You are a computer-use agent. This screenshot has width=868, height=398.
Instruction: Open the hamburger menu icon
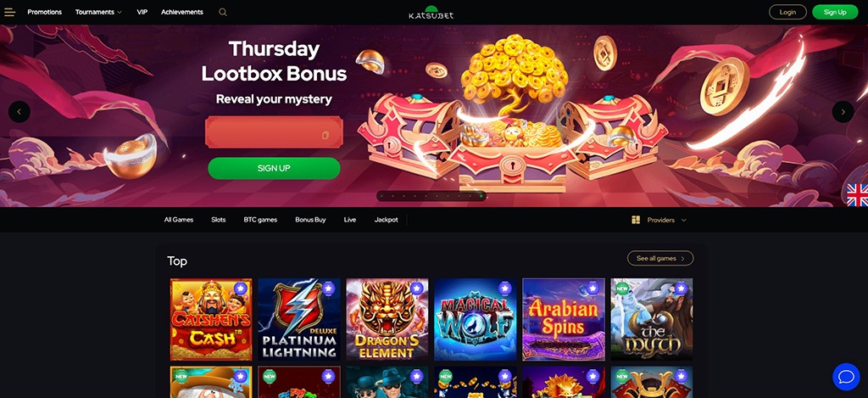tap(9, 12)
